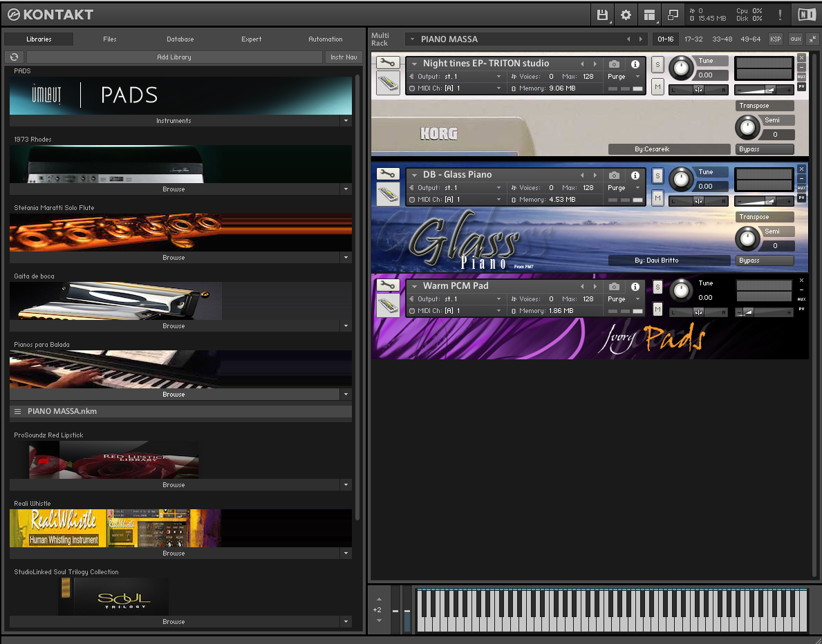Click camera snapshot icon on Night tines EP
This screenshot has height=644, width=822.
[615, 64]
